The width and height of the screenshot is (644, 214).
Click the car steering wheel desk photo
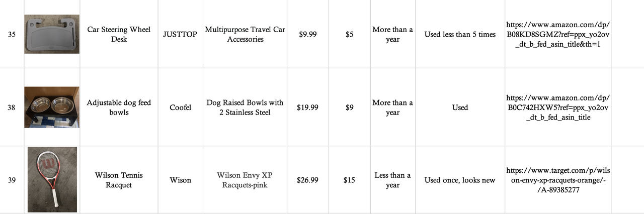tap(52, 34)
